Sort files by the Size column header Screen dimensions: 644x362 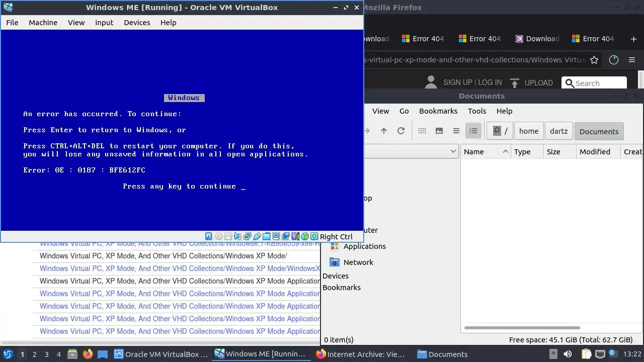click(x=559, y=152)
